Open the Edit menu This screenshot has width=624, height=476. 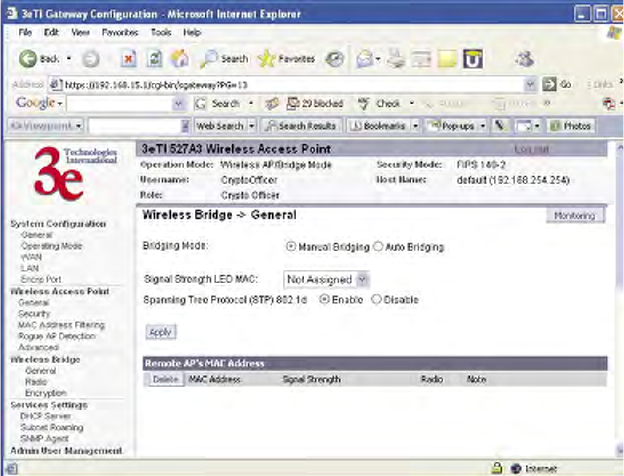51,33
